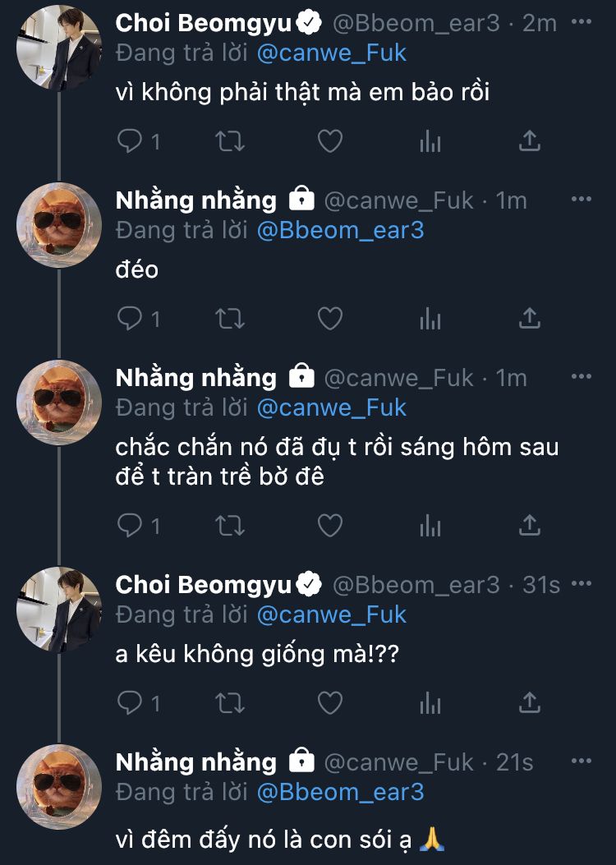Open more options on last Nhằng nhằng tweet

pos(581,761)
